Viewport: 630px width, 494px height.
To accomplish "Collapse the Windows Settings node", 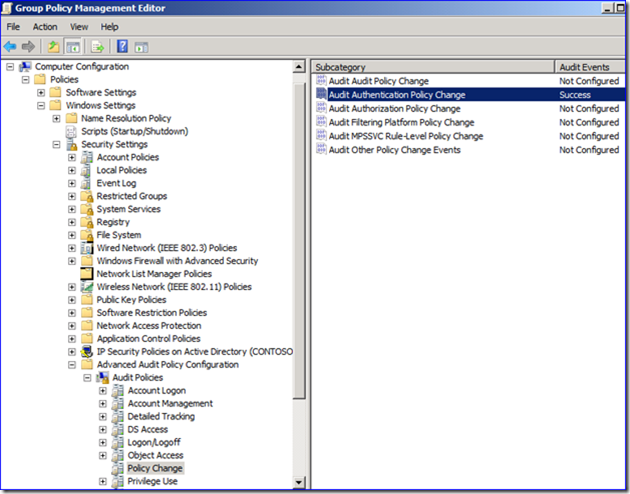I will click(x=41, y=106).
